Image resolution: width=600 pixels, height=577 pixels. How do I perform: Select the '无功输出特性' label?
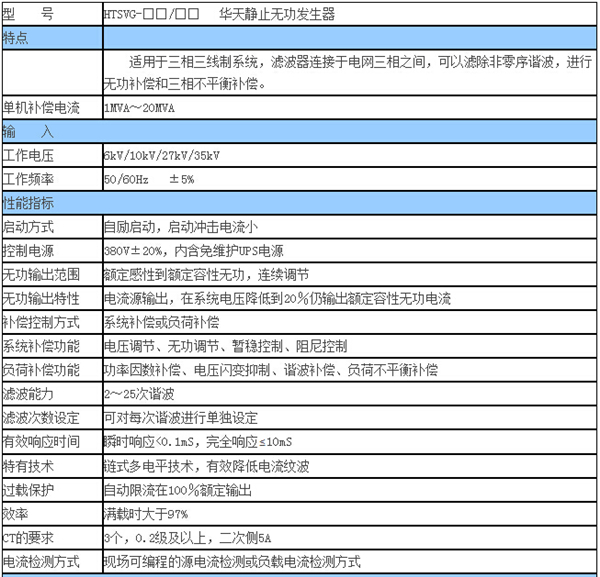(x=41, y=298)
